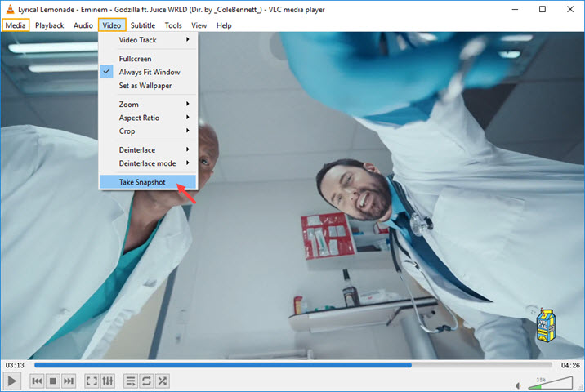Viewport: 585px width, 392px height.
Task: Expand the Deinterlace mode submenu
Action: click(147, 163)
